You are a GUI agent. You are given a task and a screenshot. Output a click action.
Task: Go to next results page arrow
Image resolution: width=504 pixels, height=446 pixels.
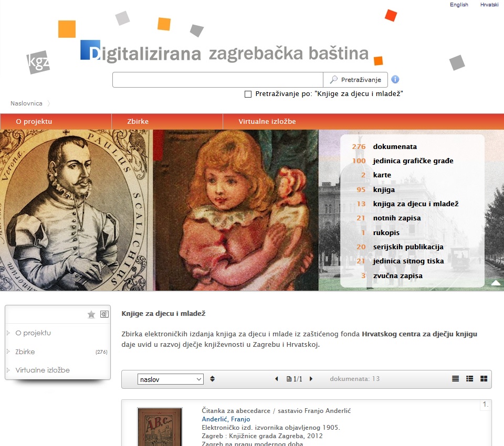pyautogui.click(x=311, y=379)
